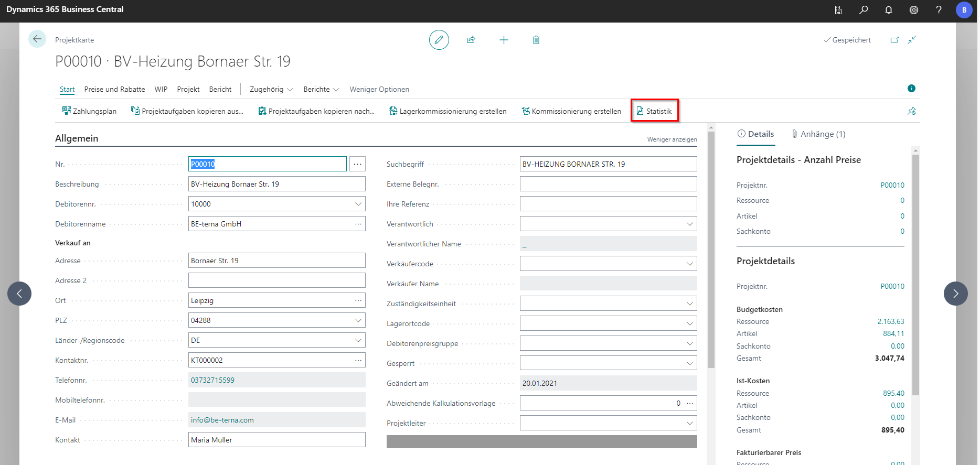The width and height of the screenshot is (980, 465).
Task: Open the settings gear icon
Action: point(913,10)
